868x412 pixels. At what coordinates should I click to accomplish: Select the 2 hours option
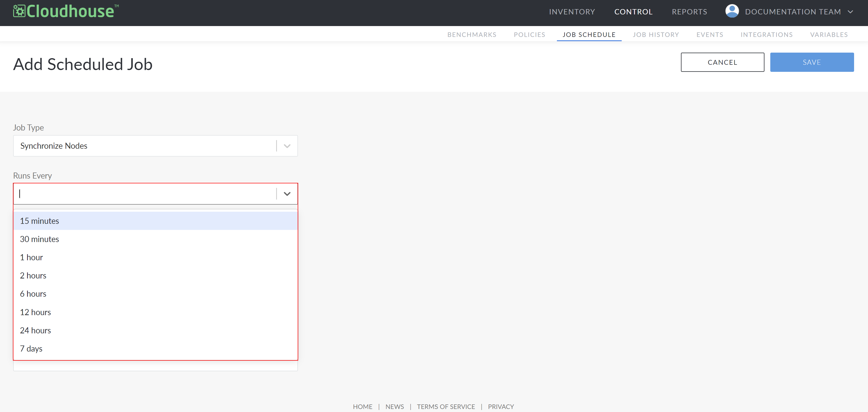tap(155, 276)
